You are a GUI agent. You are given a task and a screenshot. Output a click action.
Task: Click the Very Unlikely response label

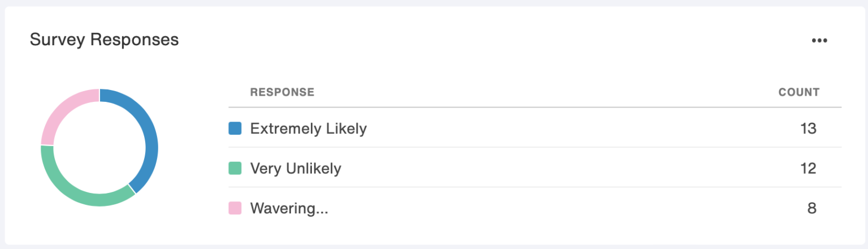click(296, 168)
